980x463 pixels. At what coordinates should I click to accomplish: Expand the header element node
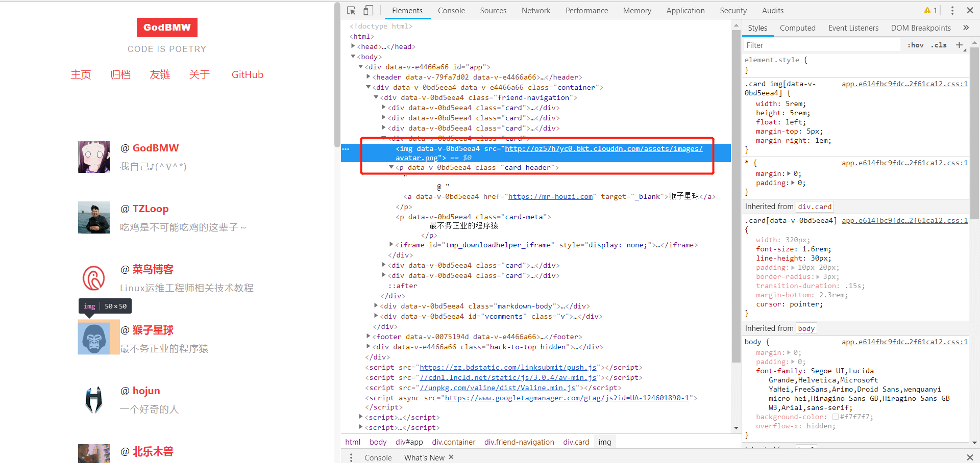[x=368, y=76]
